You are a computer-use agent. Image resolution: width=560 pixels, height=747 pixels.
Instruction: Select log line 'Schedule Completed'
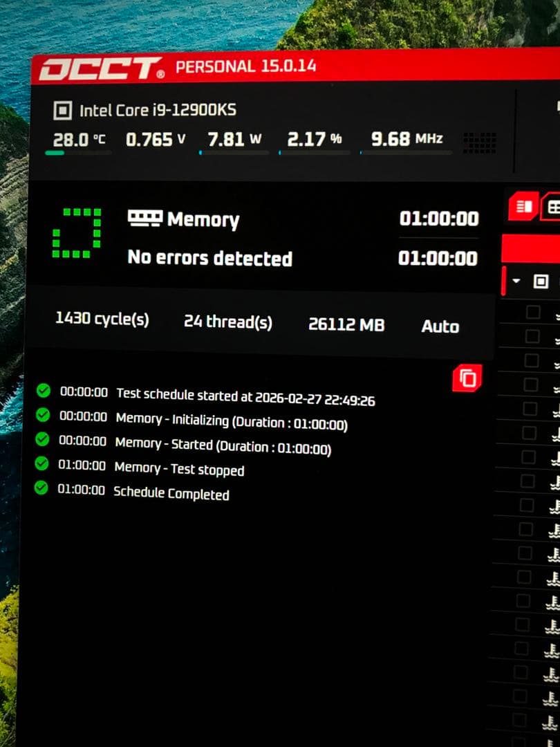[x=171, y=494]
